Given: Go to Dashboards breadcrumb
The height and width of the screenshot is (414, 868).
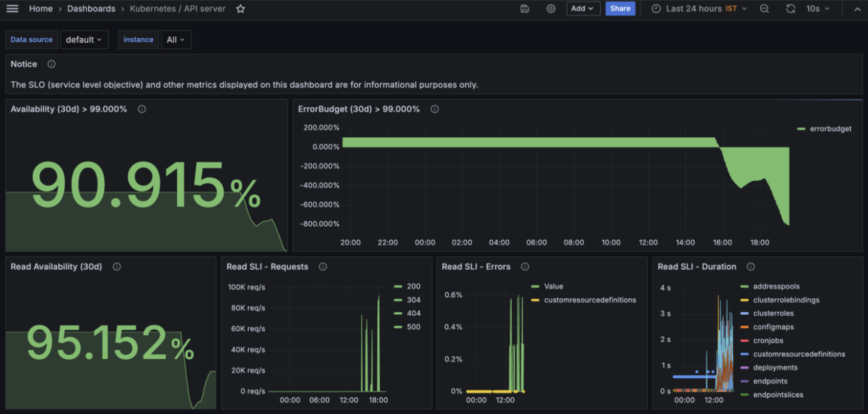Looking at the screenshot, I should pos(91,9).
